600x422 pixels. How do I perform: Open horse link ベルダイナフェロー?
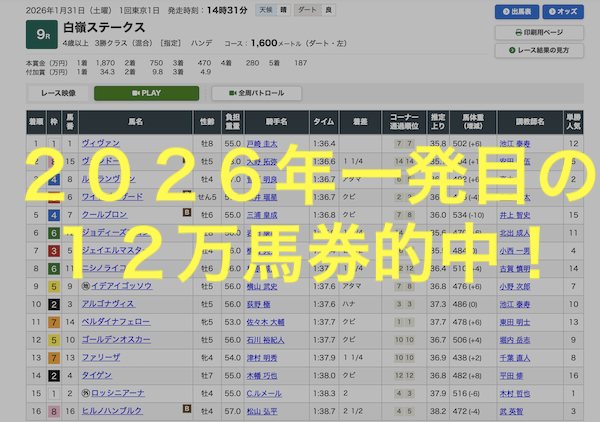pos(116,322)
